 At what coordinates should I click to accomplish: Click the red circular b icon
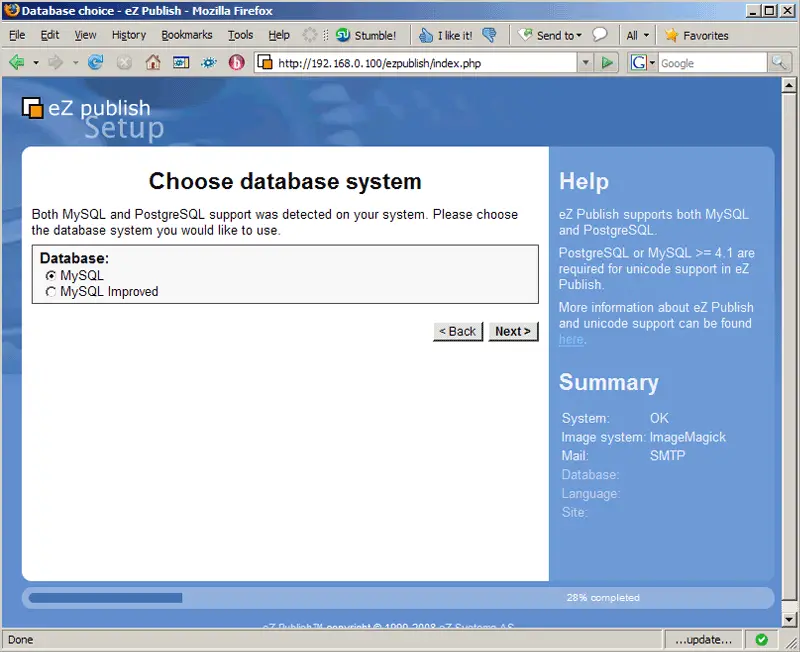point(236,63)
